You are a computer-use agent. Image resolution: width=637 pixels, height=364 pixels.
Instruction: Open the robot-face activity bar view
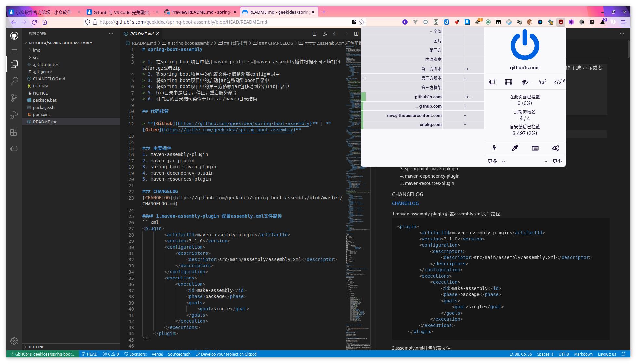14,149
